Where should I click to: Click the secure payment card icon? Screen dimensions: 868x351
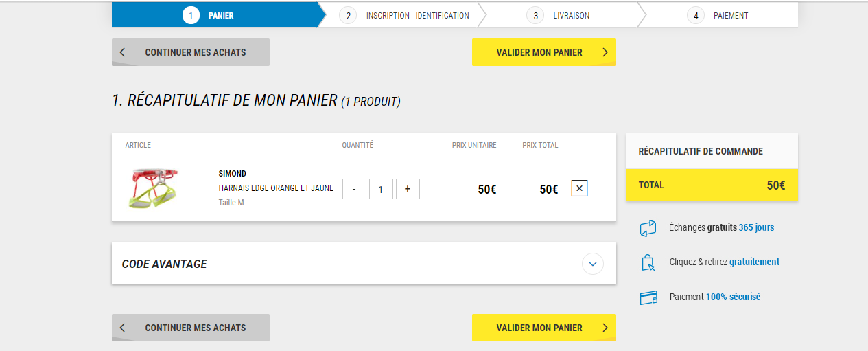648,297
